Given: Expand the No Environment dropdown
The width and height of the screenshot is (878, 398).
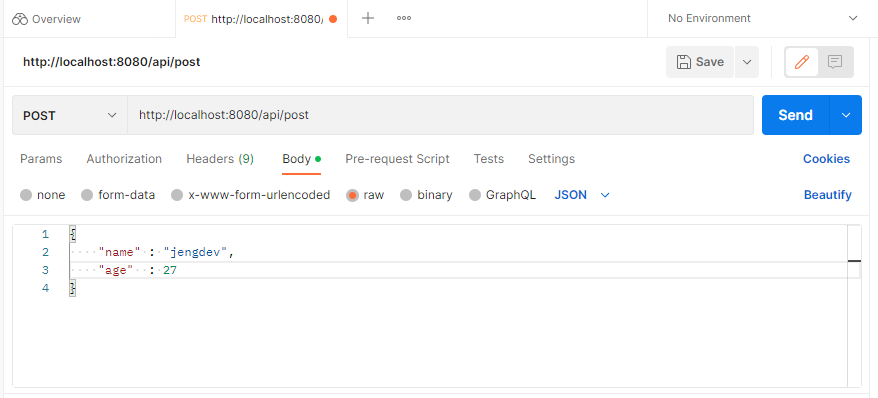Looking at the screenshot, I should click(x=763, y=18).
